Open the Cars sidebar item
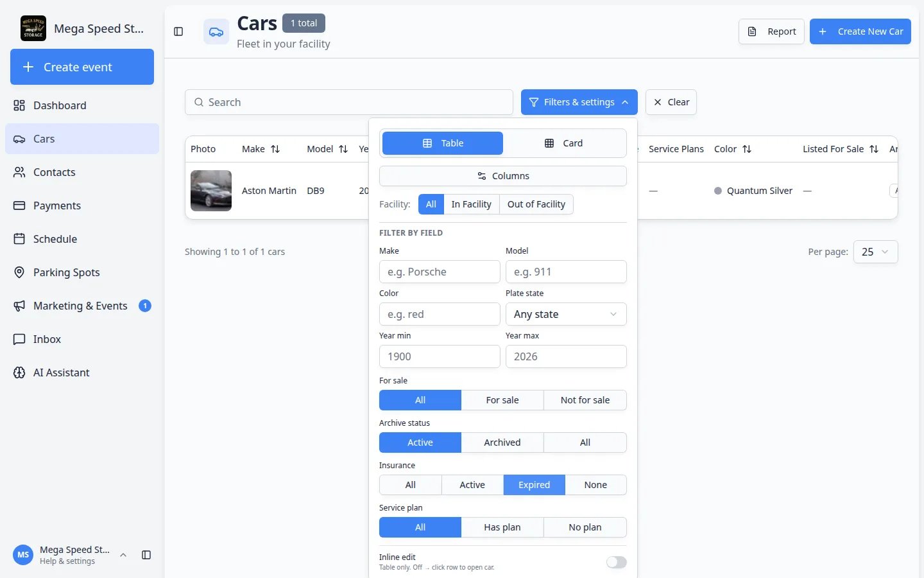 [82, 139]
